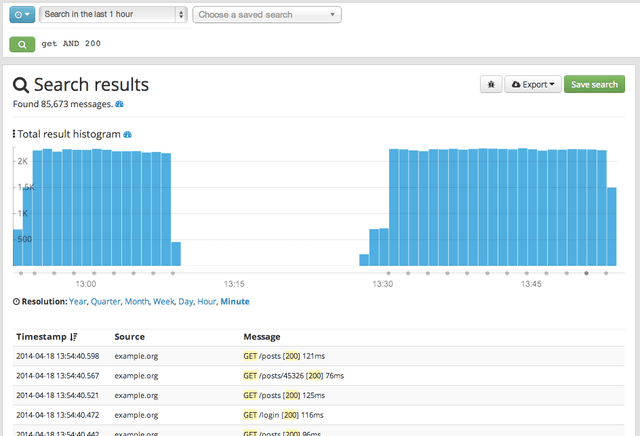The width and height of the screenshot is (640, 436).
Task: Click the clock icon before 'Resolution'
Action: [16, 302]
